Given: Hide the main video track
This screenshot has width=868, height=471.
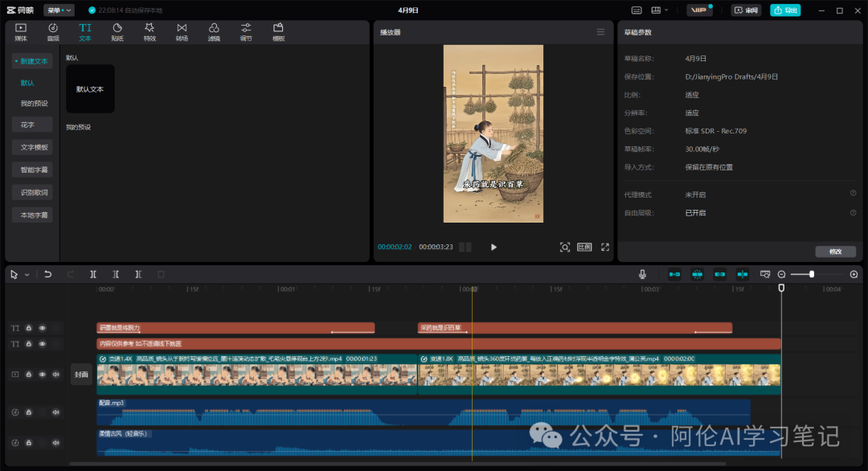Looking at the screenshot, I should pos(42,374).
